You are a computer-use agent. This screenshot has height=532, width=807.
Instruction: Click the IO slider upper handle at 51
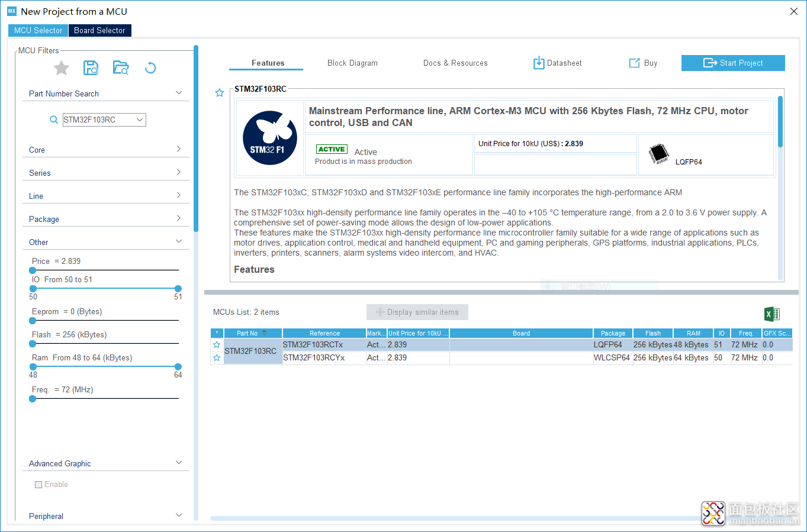tap(178, 288)
